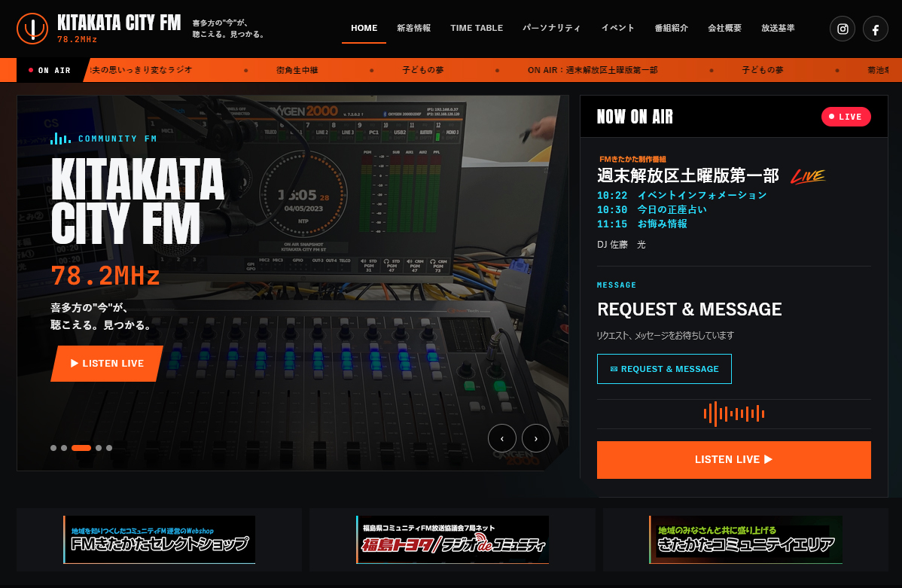Image resolution: width=902 pixels, height=588 pixels.
Task: Open the パーソナリティ menu item
Action: [x=551, y=28]
